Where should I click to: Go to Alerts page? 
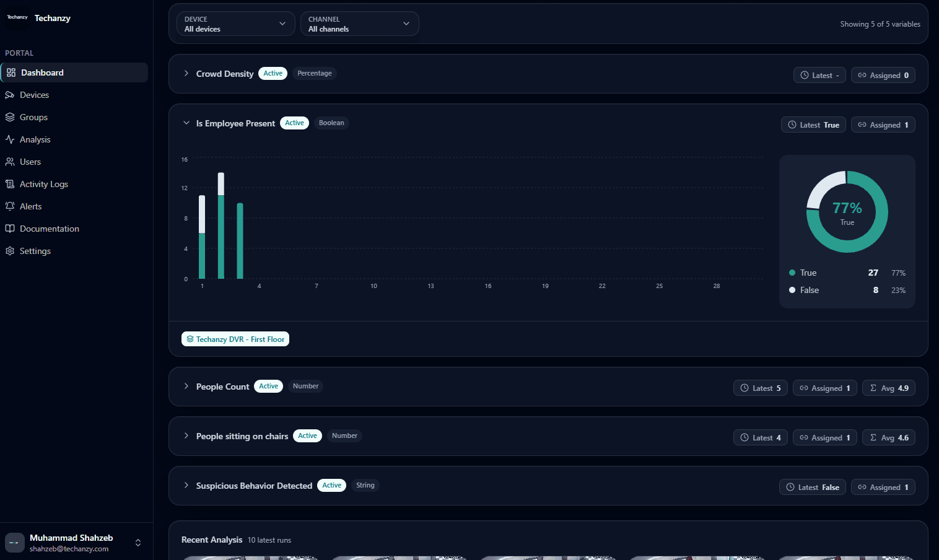tap(74, 206)
